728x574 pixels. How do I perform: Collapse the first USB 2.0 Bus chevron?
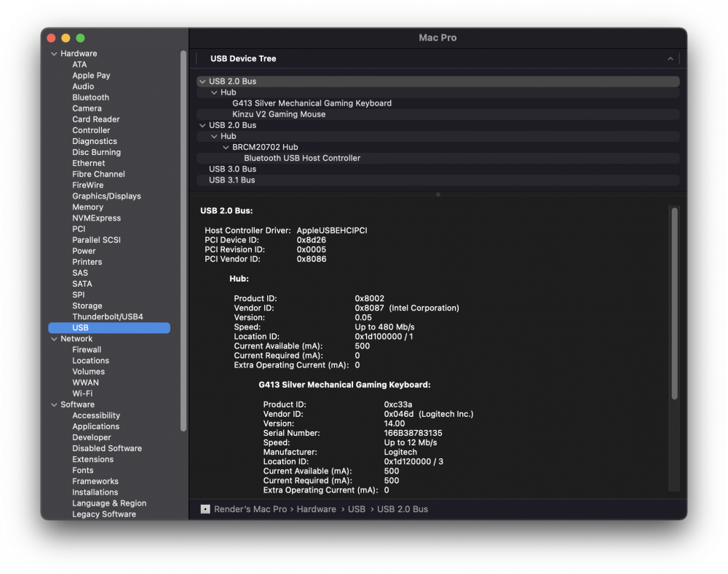point(202,81)
